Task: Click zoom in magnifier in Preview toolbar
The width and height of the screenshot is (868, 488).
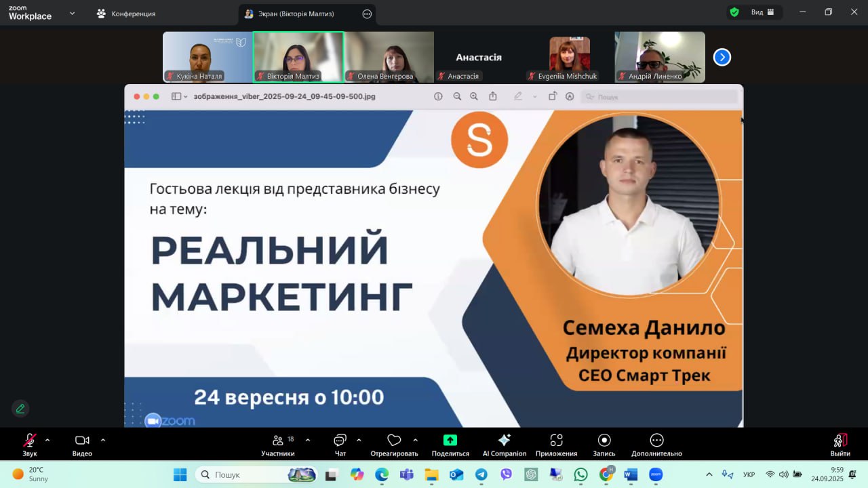Action: pos(474,97)
